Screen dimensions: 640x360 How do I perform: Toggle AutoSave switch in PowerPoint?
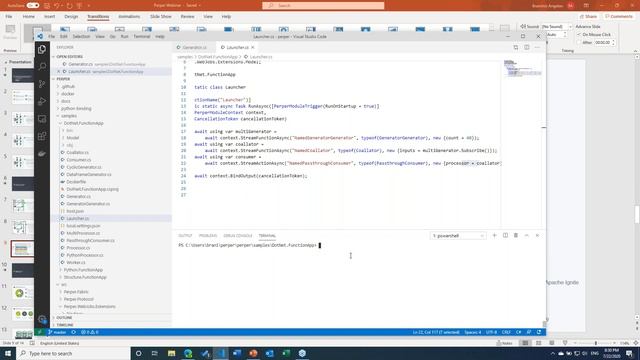coord(33,5)
